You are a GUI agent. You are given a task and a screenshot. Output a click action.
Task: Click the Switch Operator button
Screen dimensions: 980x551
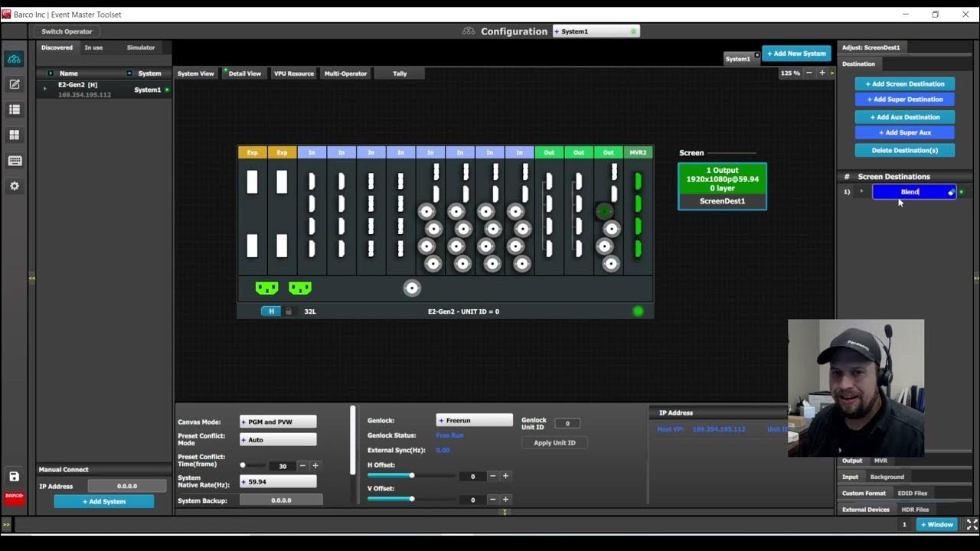(67, 31)
